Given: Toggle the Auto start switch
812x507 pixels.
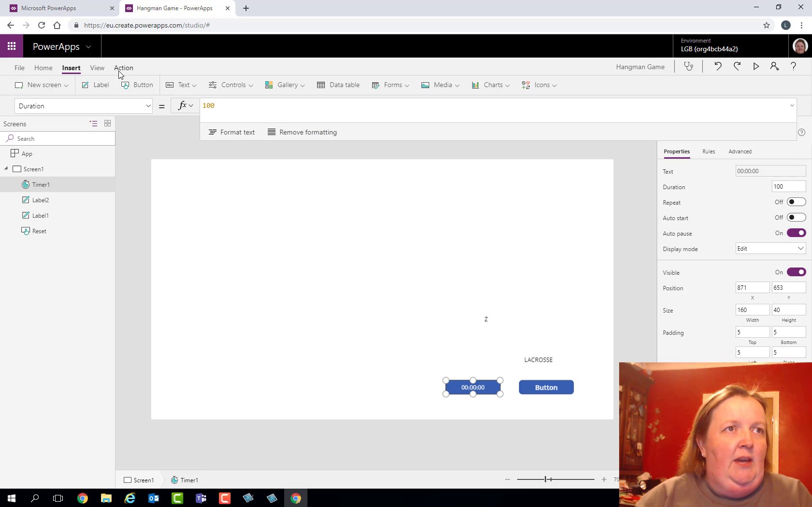Looking at the screenshot, I should coord(796,217).
